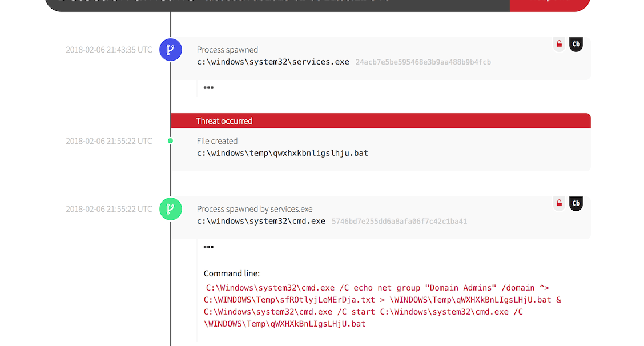Click the services.exe MD5 hash 24acb7e5...

coord(423,62)
